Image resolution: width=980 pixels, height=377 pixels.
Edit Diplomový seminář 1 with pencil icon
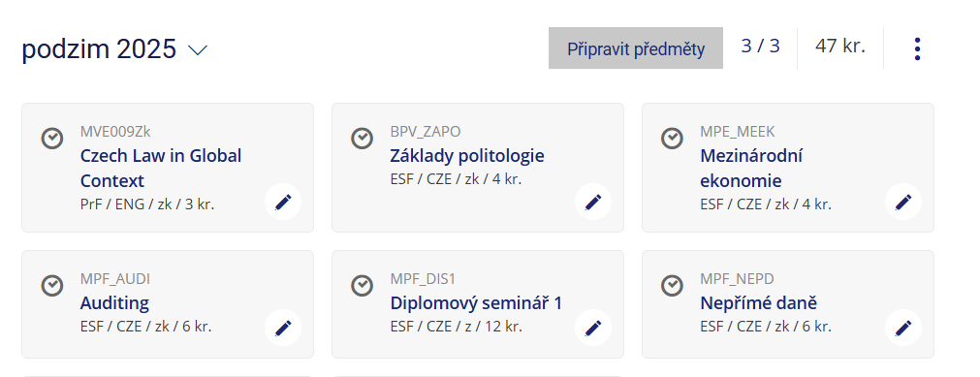tap(593, 328)
